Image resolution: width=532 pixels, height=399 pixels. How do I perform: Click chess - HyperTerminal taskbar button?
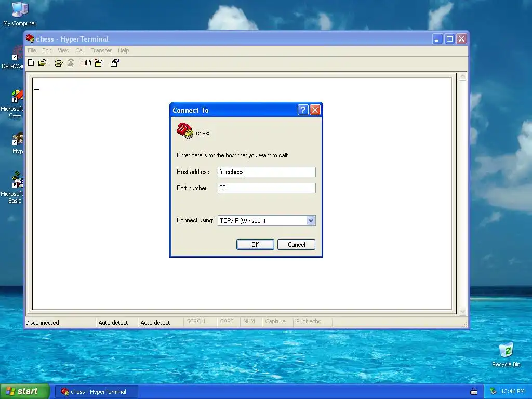[x=97, y=392]
